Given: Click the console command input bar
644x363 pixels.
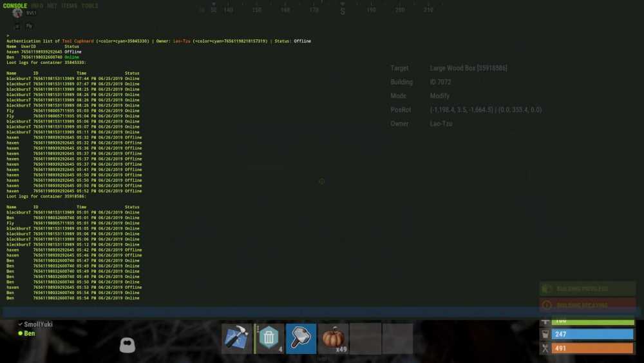Looking at the screenshot, I should coord(270,312).
